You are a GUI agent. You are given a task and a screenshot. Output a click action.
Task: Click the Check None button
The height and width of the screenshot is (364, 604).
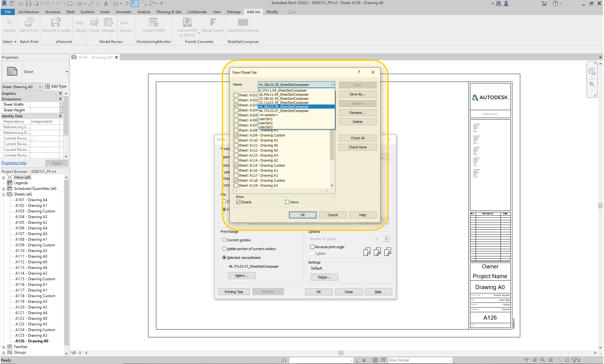(357, 147)
